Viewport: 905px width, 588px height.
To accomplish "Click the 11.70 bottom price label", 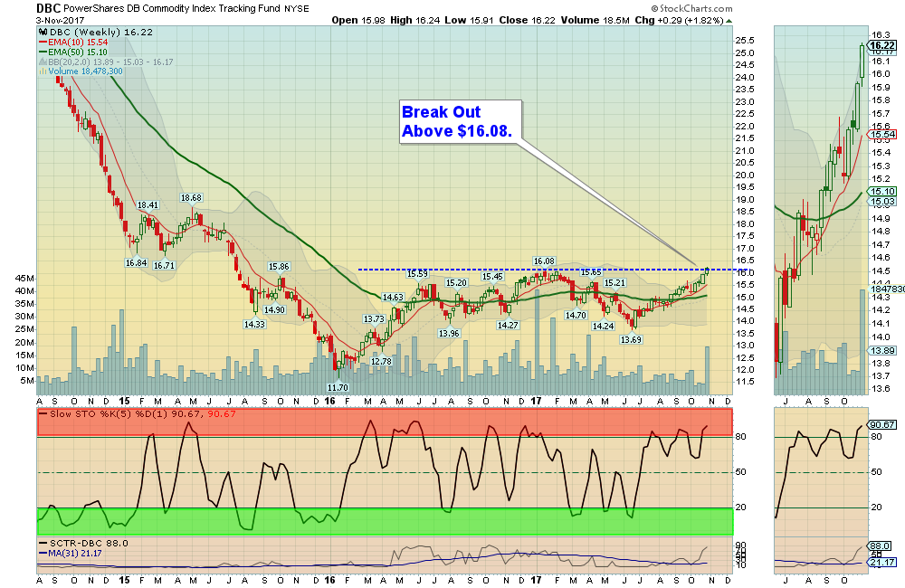I will click(x=338, y=388).
